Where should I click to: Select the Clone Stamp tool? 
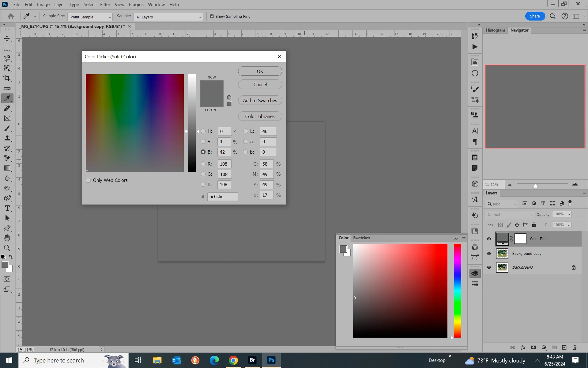click(7, 138)
